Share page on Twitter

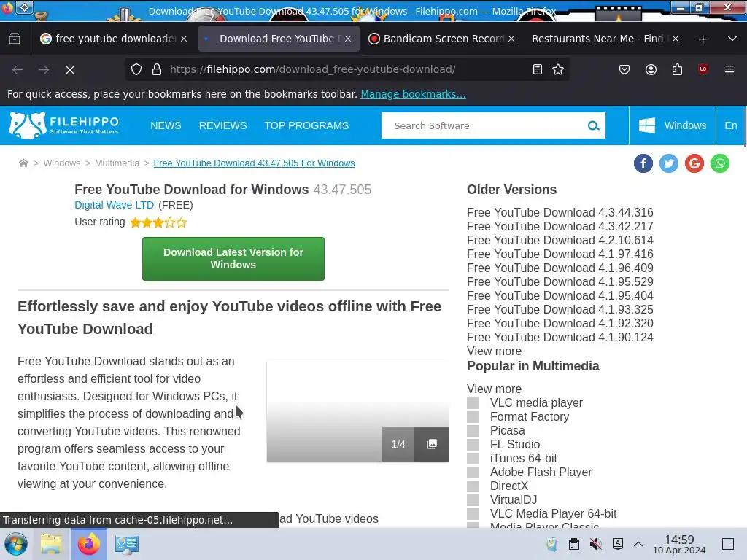pyautogui.click(x=669, y=164)
